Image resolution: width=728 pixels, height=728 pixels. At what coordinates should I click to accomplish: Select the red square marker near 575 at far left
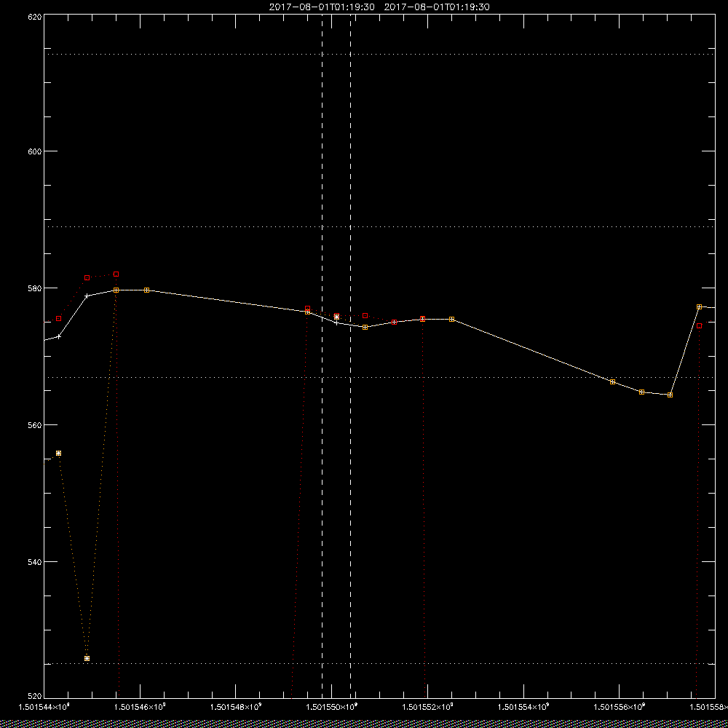point(58,319)
